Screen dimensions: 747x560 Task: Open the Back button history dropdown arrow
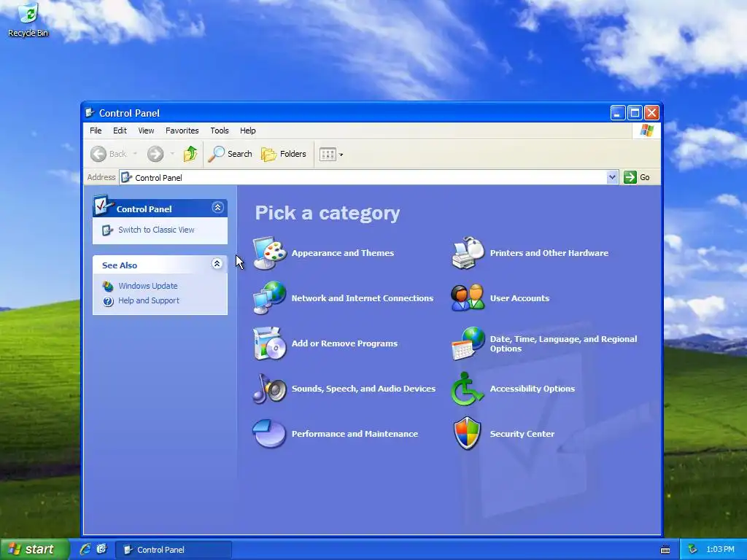click(135, 154)
